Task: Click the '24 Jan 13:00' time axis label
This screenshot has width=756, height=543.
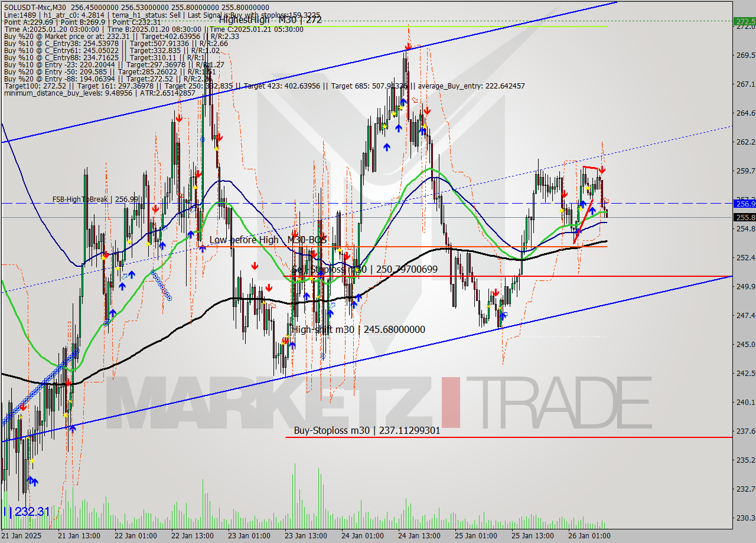Action: [x=419, y=536]
